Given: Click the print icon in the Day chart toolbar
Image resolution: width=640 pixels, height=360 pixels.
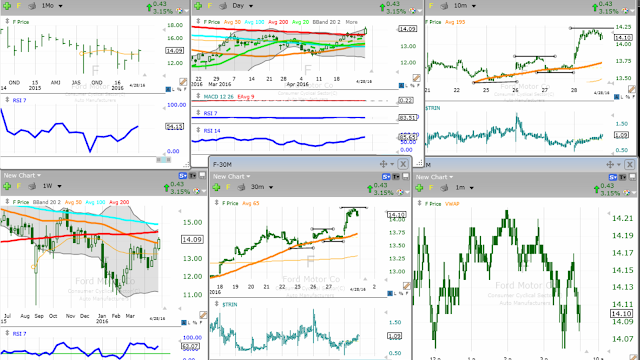Looking at the screenshot, I should coord(223,6).
